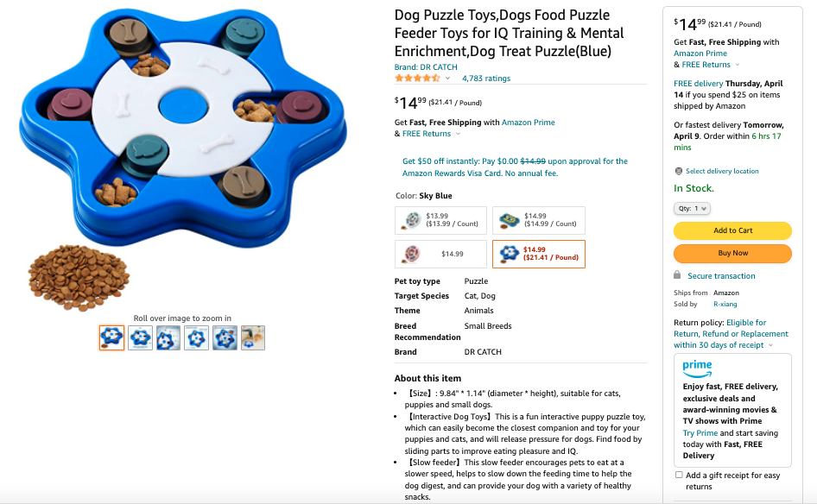Open the Qty quantity dropdown
This screenshot has width=817, height=504.
(692, 208)
